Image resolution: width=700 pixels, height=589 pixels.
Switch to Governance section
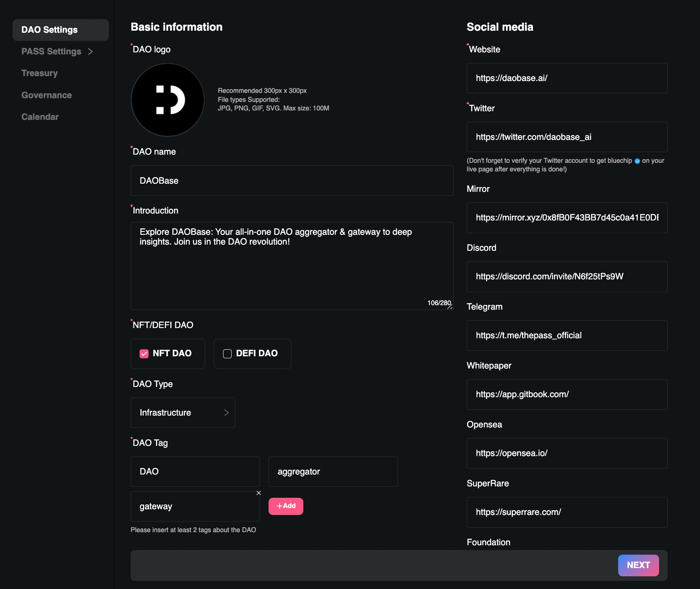(x=47, y=95)
